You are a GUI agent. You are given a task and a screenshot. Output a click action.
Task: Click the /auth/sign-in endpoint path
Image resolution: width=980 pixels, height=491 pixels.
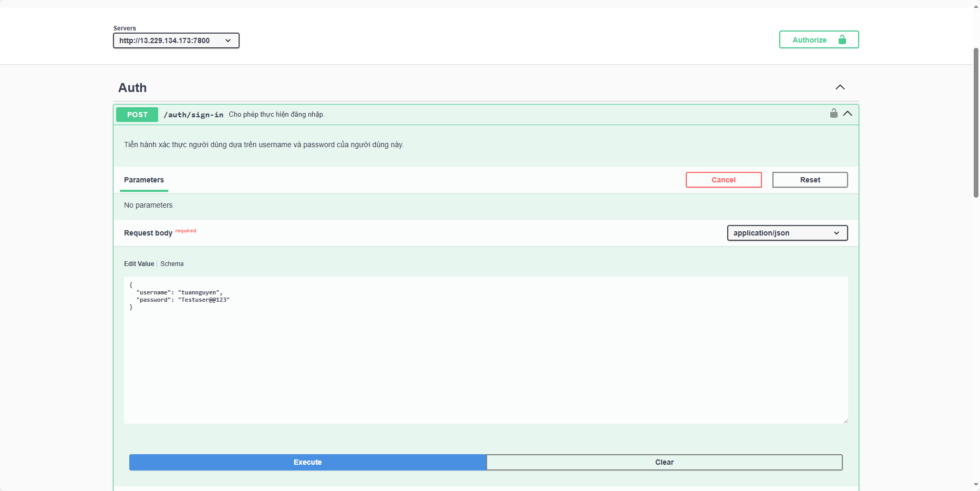[x=193, y=115]
